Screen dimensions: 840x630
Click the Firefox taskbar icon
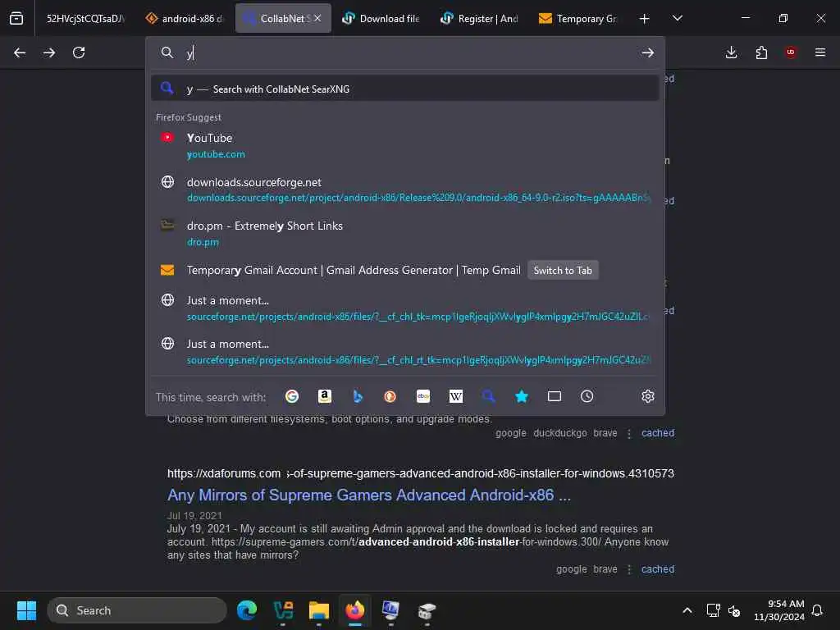pyautogui.click(x=355, y=610)
